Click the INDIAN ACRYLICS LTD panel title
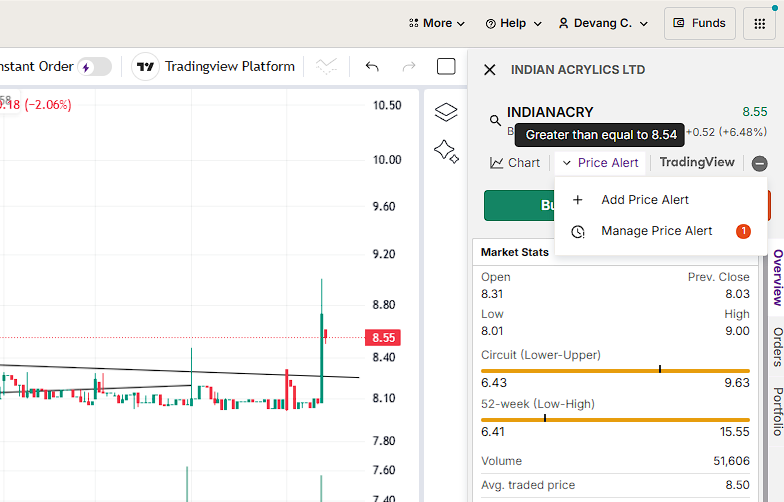 point(578,70)
